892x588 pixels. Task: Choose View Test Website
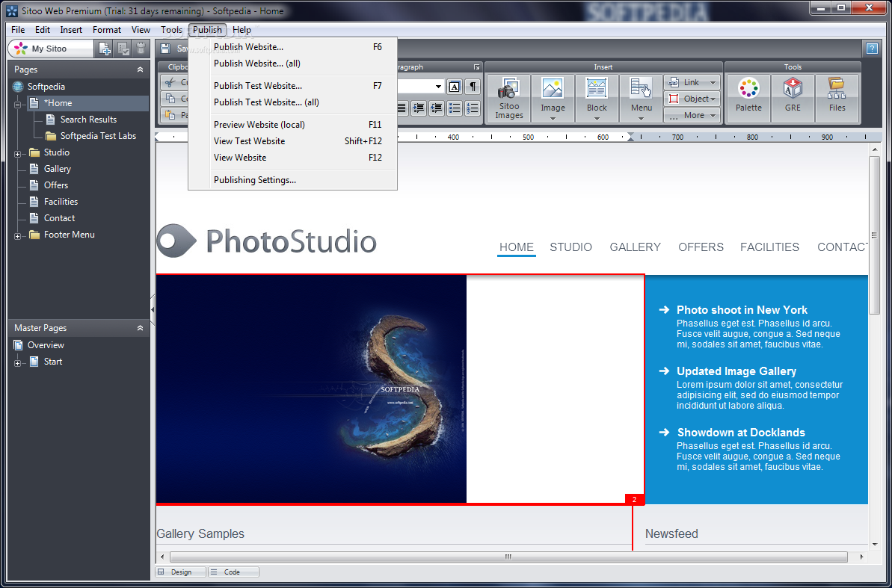[x=292, y=141]
